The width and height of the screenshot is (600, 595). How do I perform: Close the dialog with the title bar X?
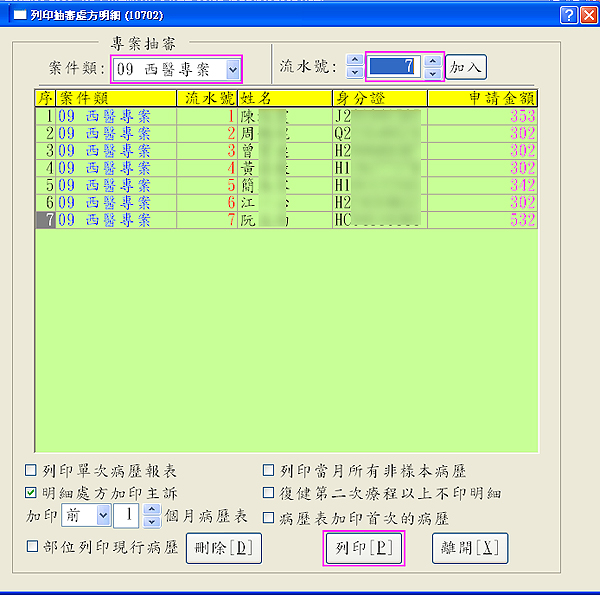coord(587,15)
